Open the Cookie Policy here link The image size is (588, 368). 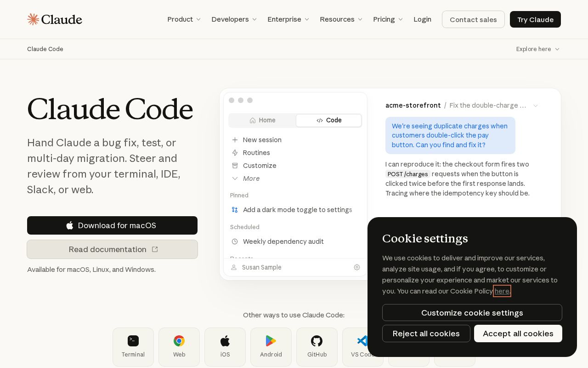point(502,291)
